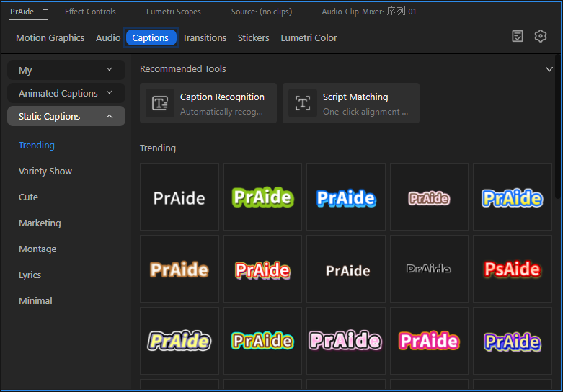
Task: Choose the orange glow PrAide caption style
Action: point(179,269)
